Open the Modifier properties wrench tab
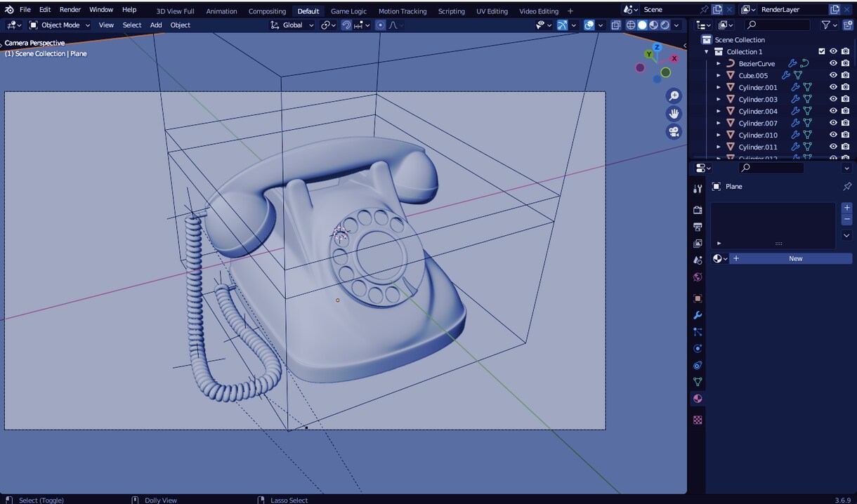This screenshot has width=857, height=504. point(698,315)
